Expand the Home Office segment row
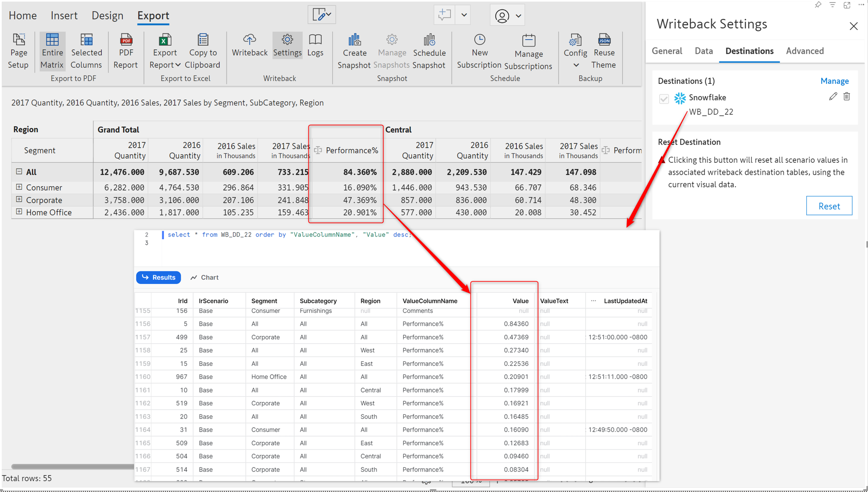 (x=19, y=212)
